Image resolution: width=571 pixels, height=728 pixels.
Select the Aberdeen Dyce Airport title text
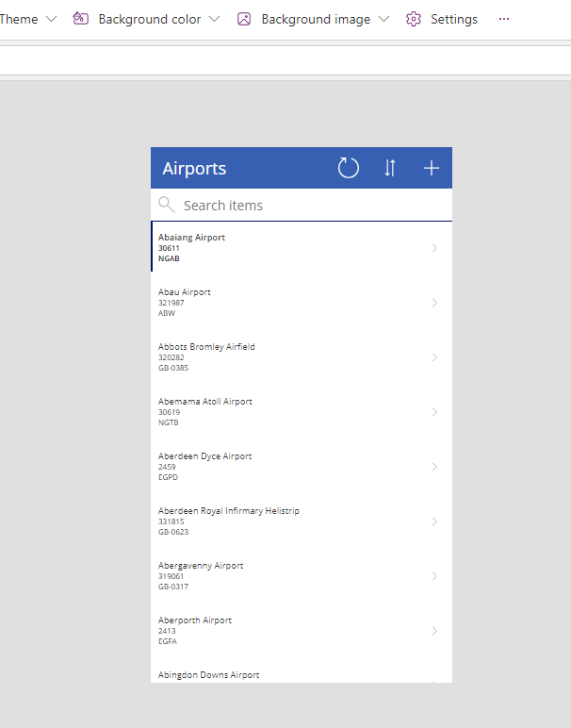click(x=204, y=456)
